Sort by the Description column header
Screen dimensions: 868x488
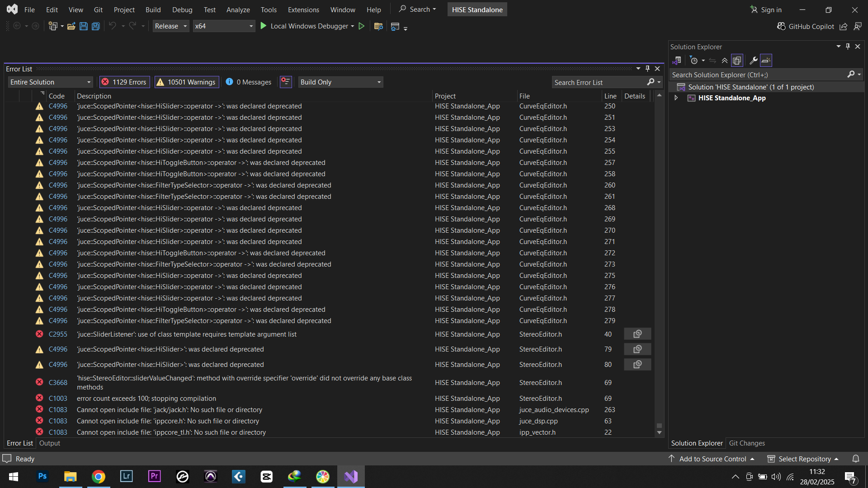tap(94, 96)
